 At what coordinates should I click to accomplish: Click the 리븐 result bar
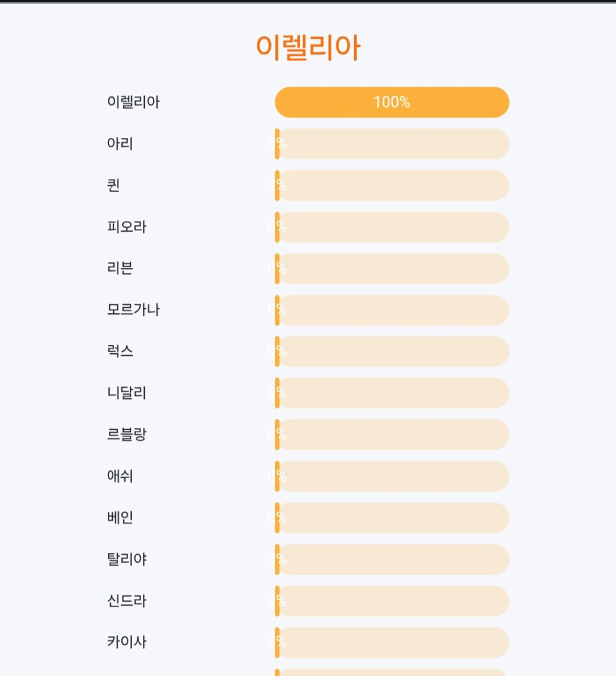coord(392,268)
